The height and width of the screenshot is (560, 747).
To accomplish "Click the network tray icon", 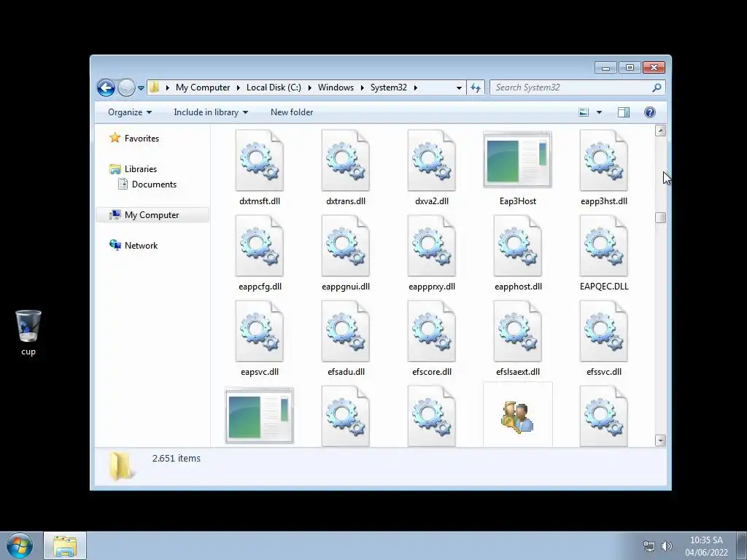I will [x=649, y=546].
